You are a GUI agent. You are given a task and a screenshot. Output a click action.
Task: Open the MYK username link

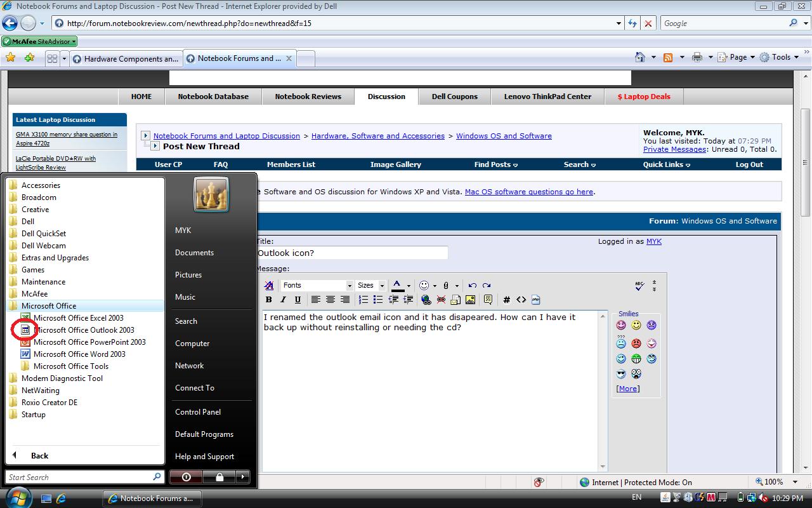point(654,241)
